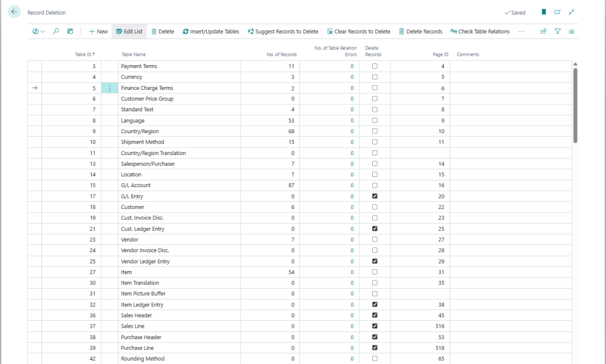Open row options for Finance Charge Terms
This screenshot has height=364, width=606.
point(109,88)
